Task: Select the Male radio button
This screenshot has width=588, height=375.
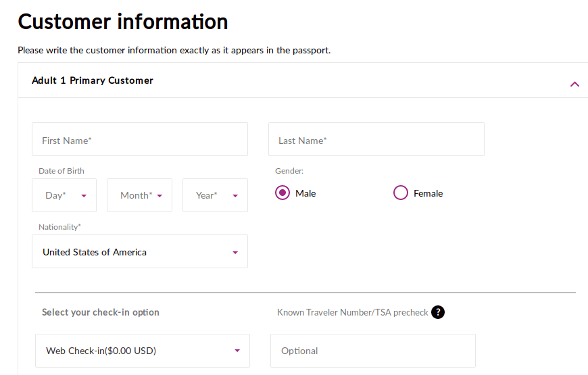Action: pyautogui.click(x=283, y=193)
